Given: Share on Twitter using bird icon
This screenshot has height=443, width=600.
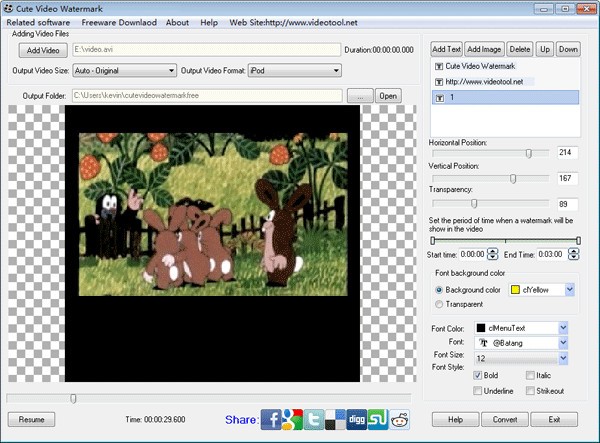Looking at the screenshot, I should click(x=316, y=419).
